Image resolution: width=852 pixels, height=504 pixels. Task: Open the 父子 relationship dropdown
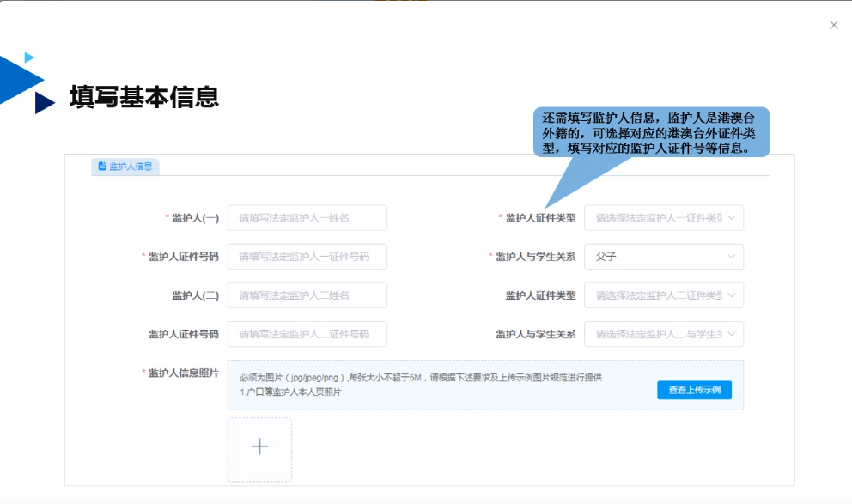(658, 257)
